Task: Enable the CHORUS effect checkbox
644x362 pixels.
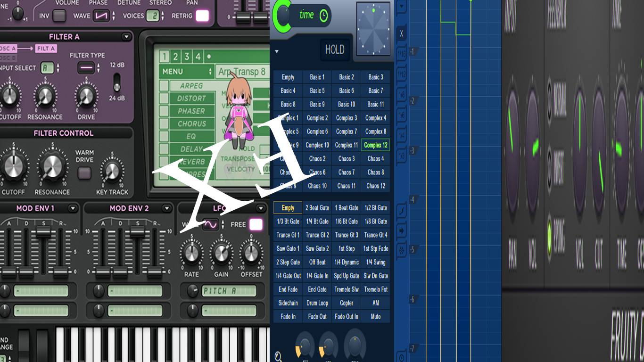Action: coord(164,123)
